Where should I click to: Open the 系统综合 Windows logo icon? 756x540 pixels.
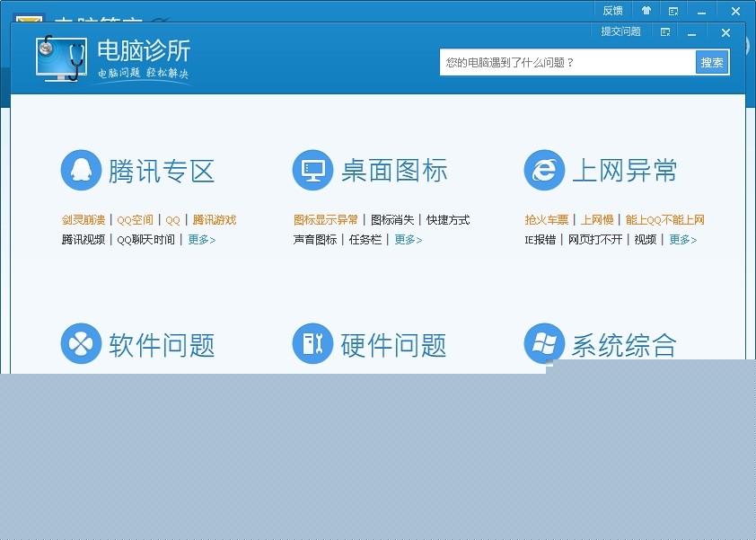(x=544, y=343)
